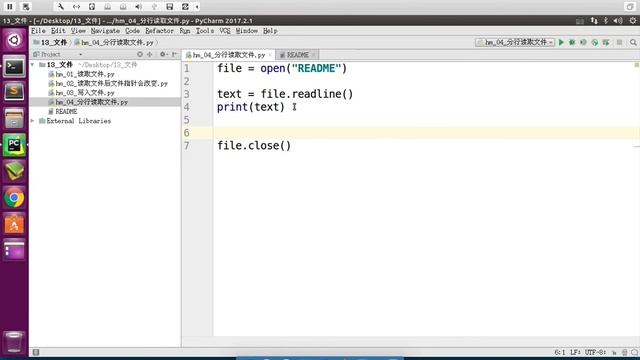This screenshot has height=360, width=640.
Task: Click VM USB icon
Action: [154, 7]
